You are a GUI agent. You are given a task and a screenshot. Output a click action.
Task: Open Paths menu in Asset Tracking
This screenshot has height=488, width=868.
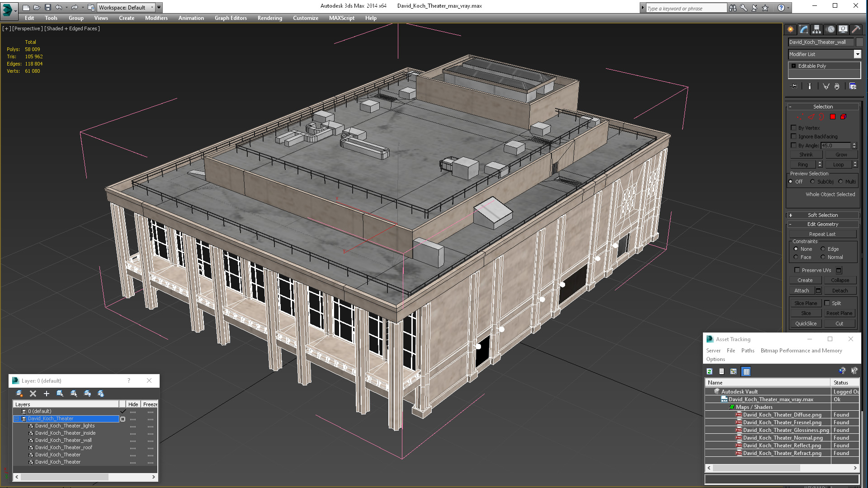coord(748,351)
